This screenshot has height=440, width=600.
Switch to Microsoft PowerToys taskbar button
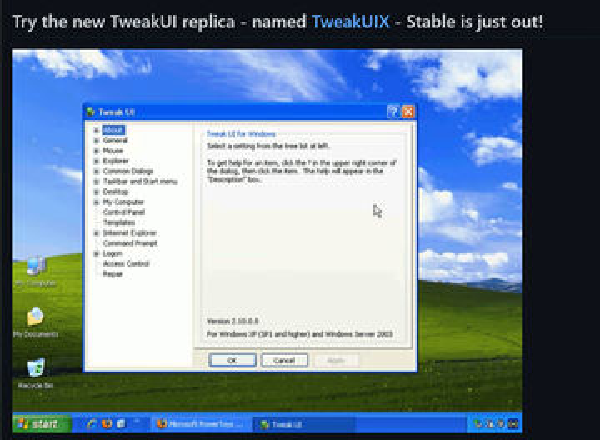[x=200, y=424]
